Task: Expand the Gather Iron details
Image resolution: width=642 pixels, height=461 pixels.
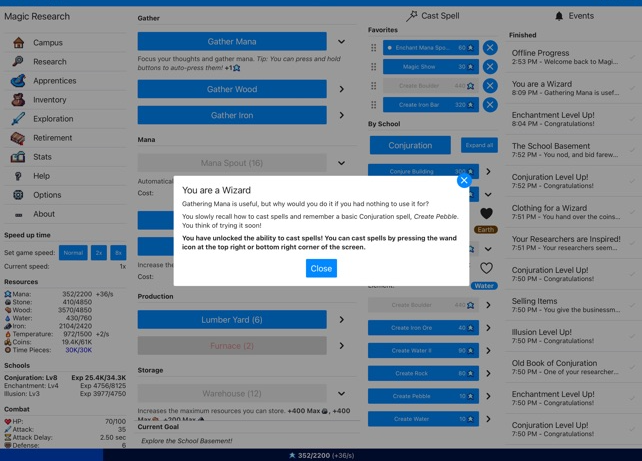Action: (x=341, y=115)
